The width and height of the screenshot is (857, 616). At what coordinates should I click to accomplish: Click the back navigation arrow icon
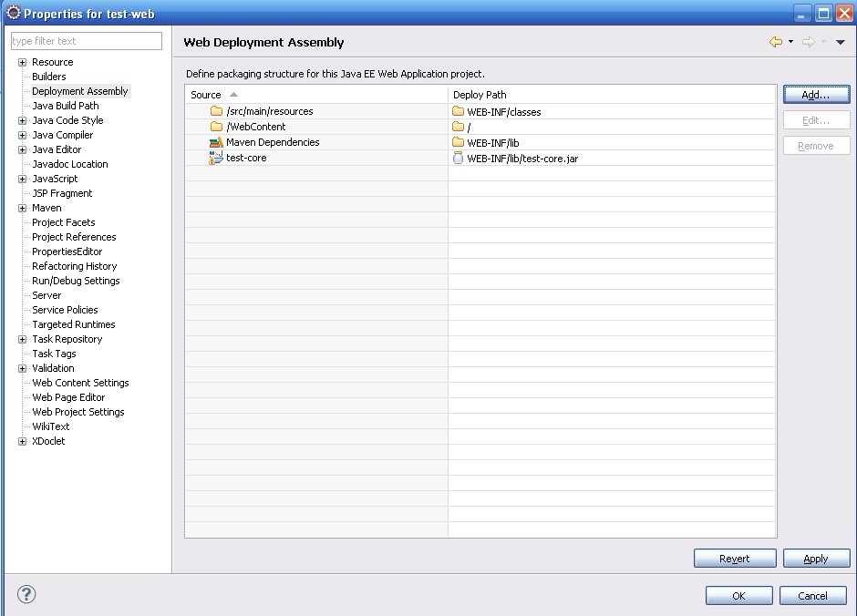(x=776, y=42)
